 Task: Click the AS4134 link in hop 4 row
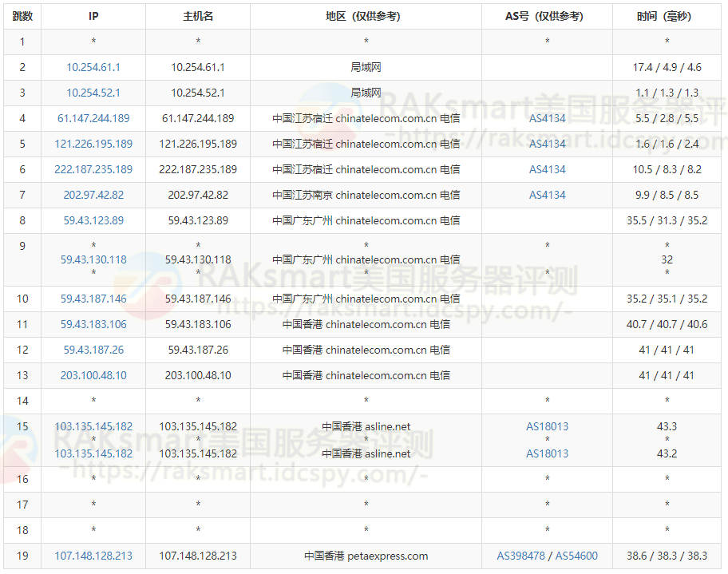547,119
